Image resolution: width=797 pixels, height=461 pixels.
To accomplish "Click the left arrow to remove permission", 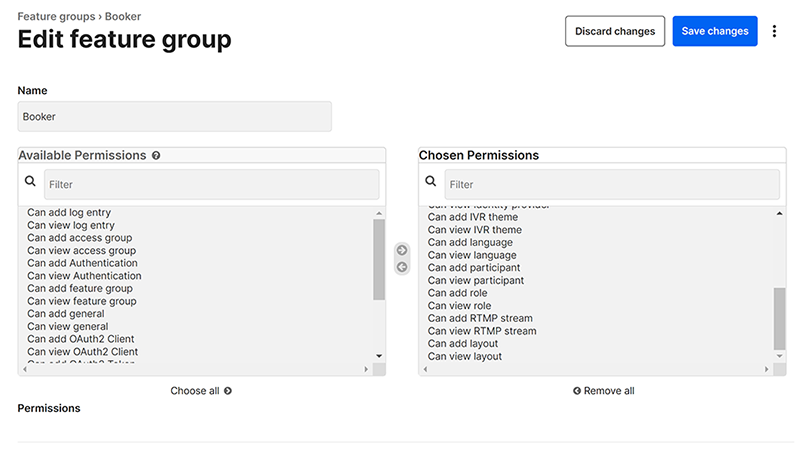I will coord(402,267).
